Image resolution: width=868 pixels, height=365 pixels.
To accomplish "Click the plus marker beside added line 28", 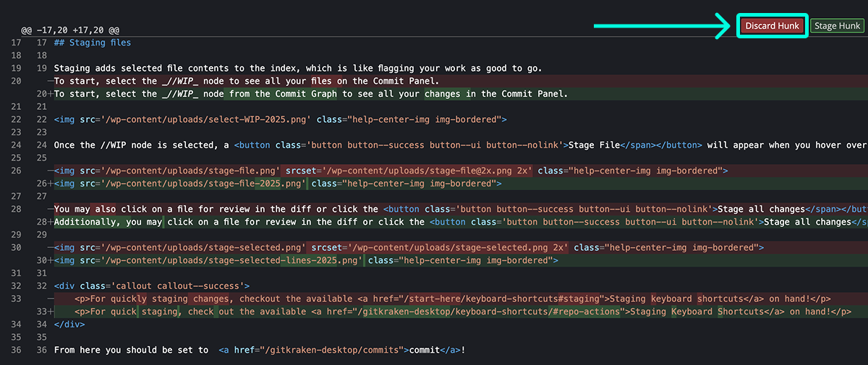I will [x=49, y=222].
